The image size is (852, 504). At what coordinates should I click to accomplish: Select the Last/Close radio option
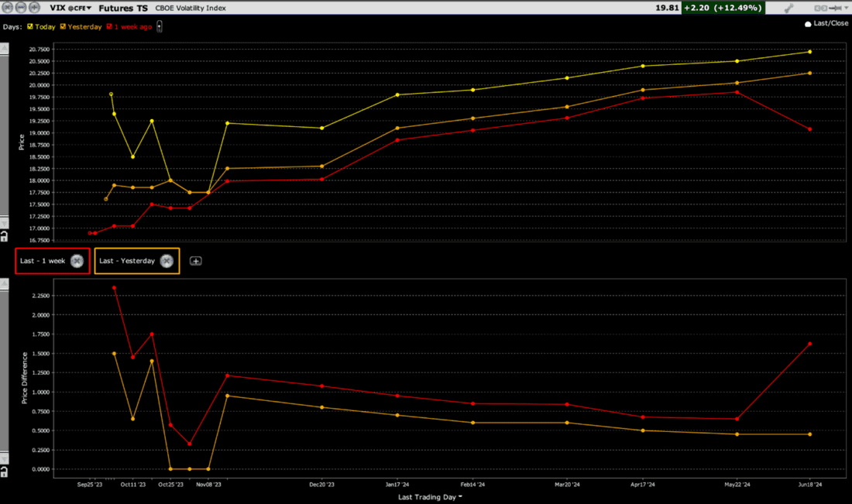[808, 24]
